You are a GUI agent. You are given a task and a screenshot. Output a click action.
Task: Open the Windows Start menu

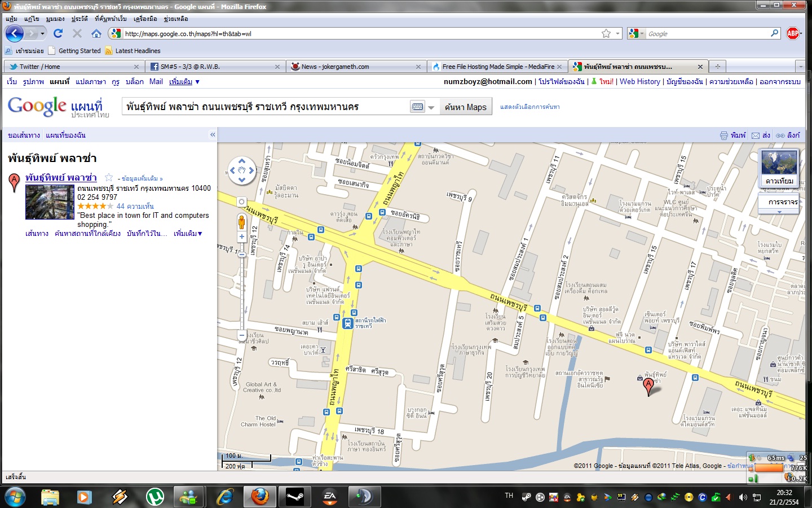(x=15, y=497)
